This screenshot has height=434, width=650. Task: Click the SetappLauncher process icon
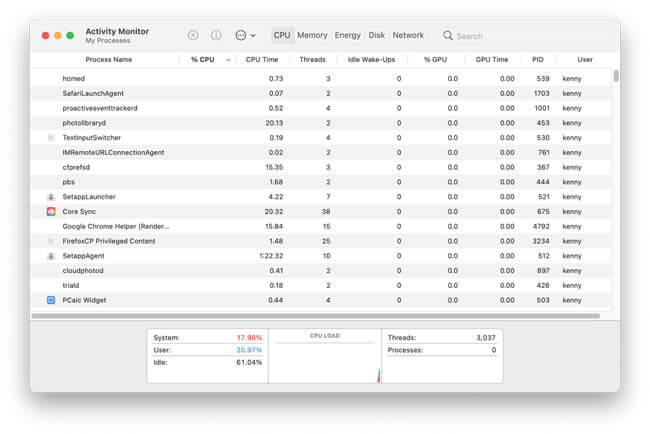coord(51,197)
